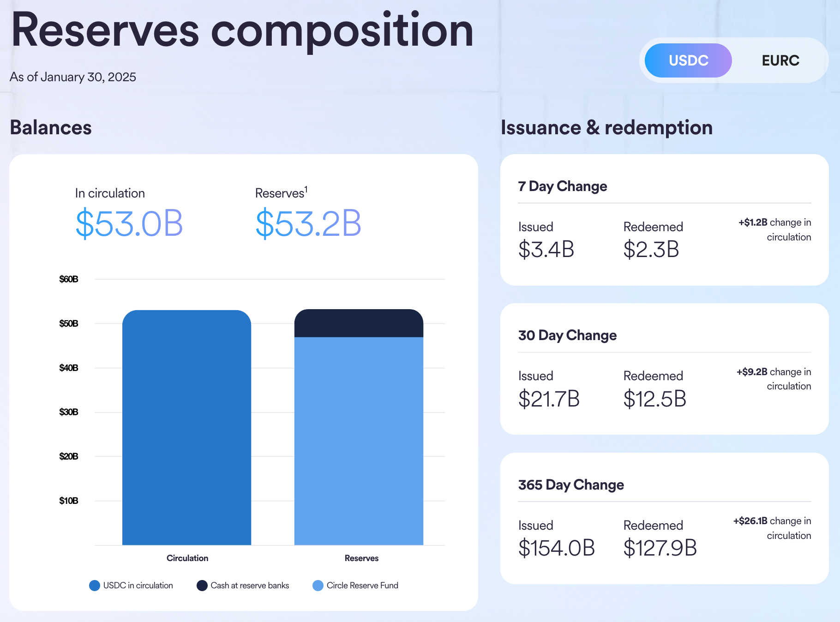The width and height of the screenshot is (840, 622).
Task: Click the $60B gridline label on the chart axis
Action: click(x=68, y=279)
